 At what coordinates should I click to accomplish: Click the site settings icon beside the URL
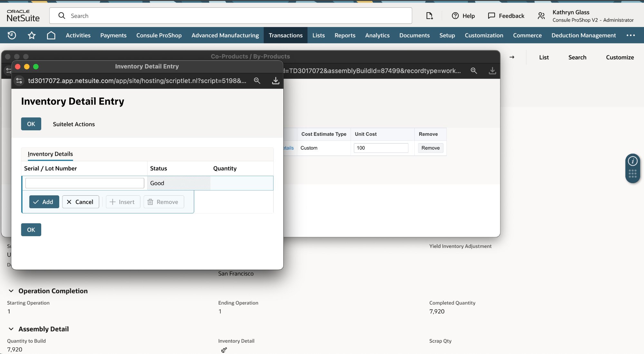pyautogui.click(x=19, y=80)
